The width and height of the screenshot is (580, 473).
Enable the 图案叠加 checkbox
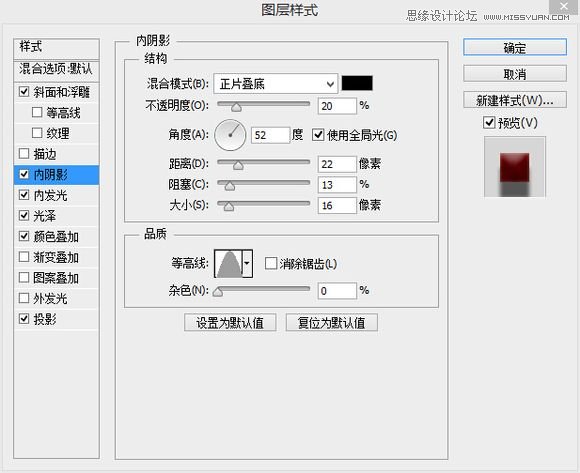tap(24, 277)
